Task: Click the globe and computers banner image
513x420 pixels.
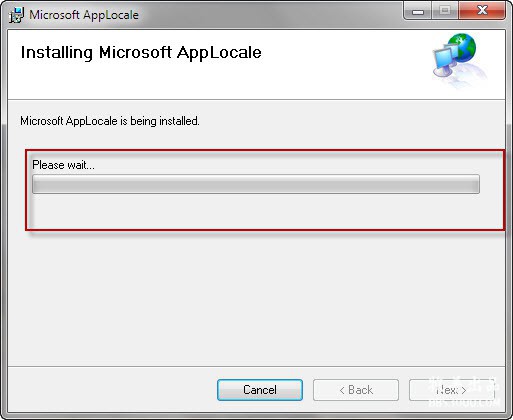Action: [460, 60]
